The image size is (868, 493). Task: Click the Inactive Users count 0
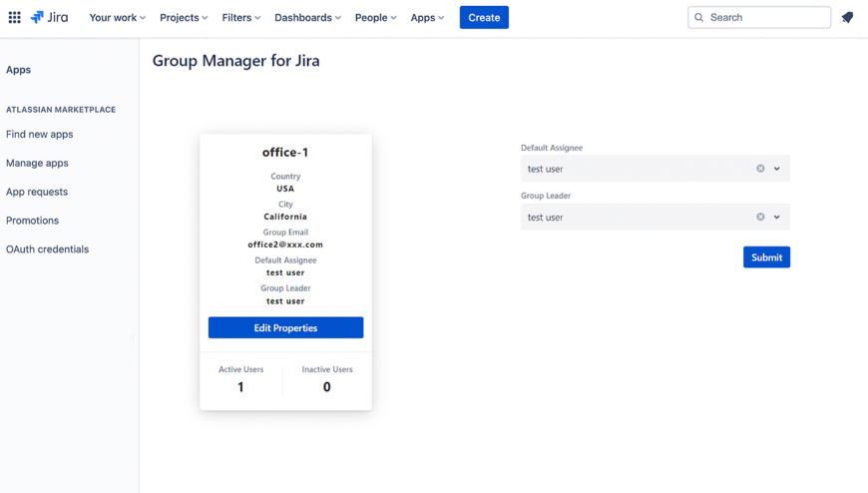(326, 386)
